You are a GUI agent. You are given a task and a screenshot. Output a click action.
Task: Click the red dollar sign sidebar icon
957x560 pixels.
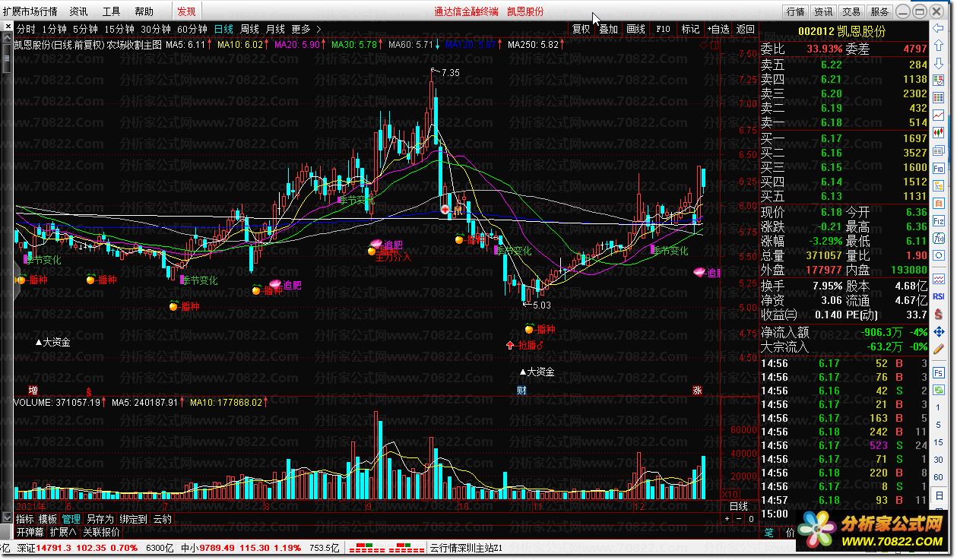pyautogui.click(x=939, y=314)
